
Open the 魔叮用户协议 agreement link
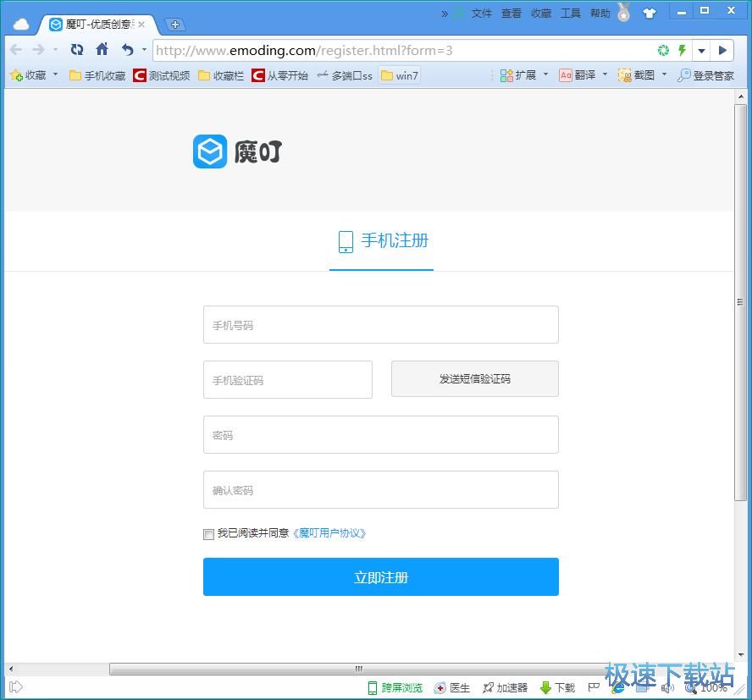[x=329, y=533]
